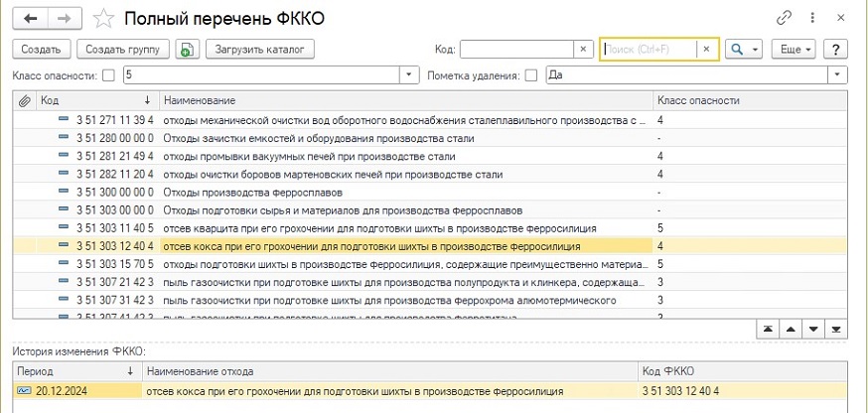
Task: Open the Пометка удаления value dropdown
Action: click(x=838, y=75)
